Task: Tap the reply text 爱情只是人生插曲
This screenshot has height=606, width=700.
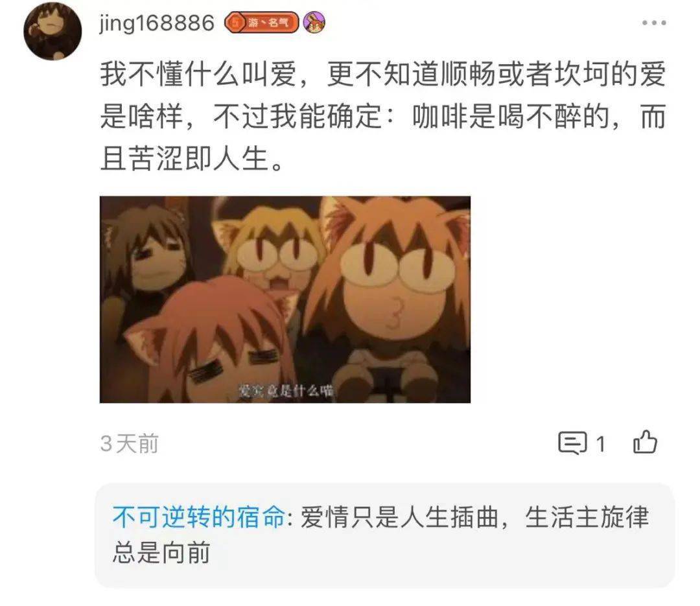Action: [x=399, y=517]
